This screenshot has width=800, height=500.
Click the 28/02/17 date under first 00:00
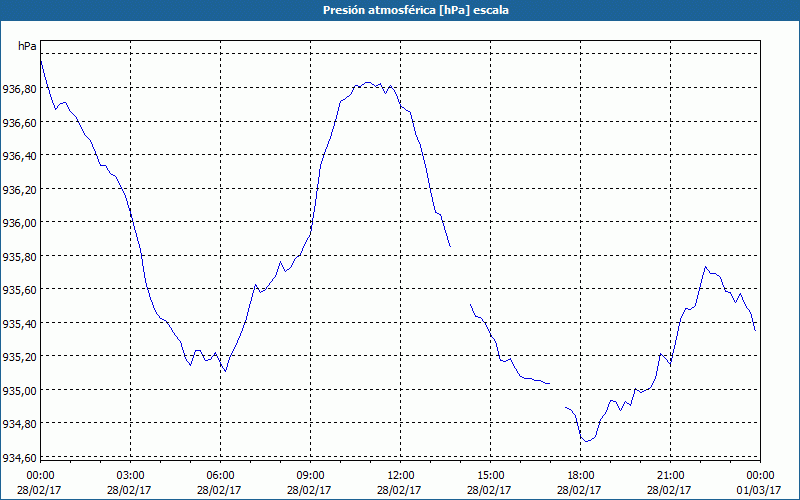[x=39, y=490]
